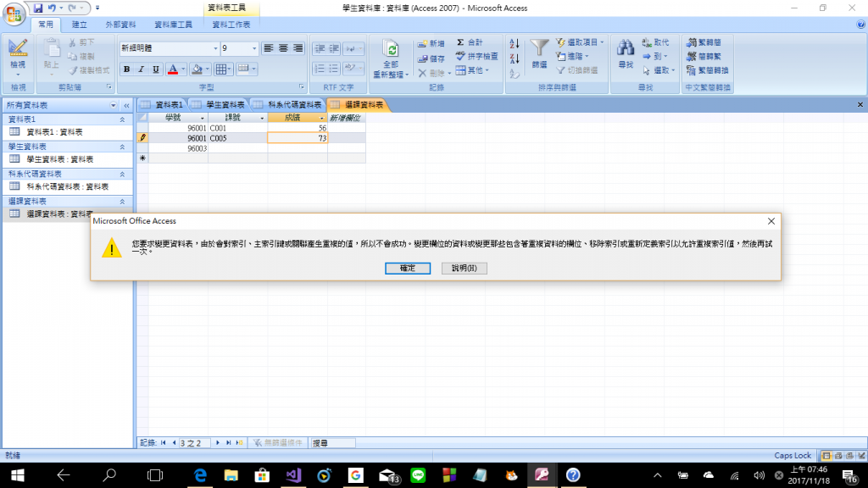Click Save record (儲存) button
This screenshot has width=868, height=488.
tap(431, 58)
